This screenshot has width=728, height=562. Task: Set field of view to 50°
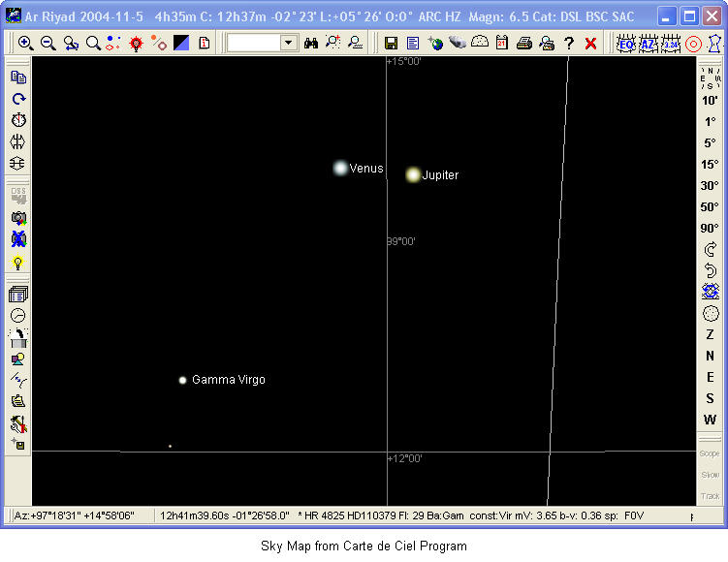click(x=710, y=206)
